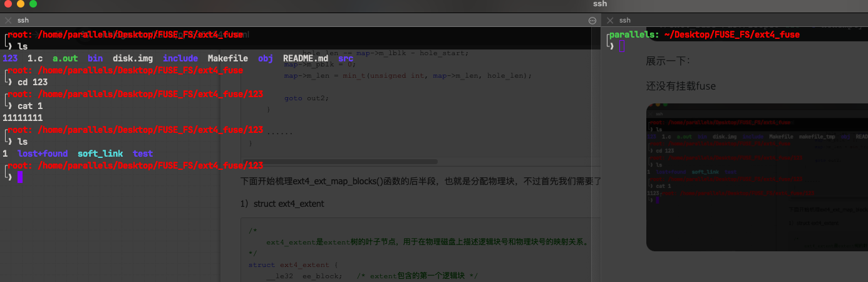Viewport: 868px width, 282px height.
Task: Select the left ssh terminal tab
Action: 23,21
